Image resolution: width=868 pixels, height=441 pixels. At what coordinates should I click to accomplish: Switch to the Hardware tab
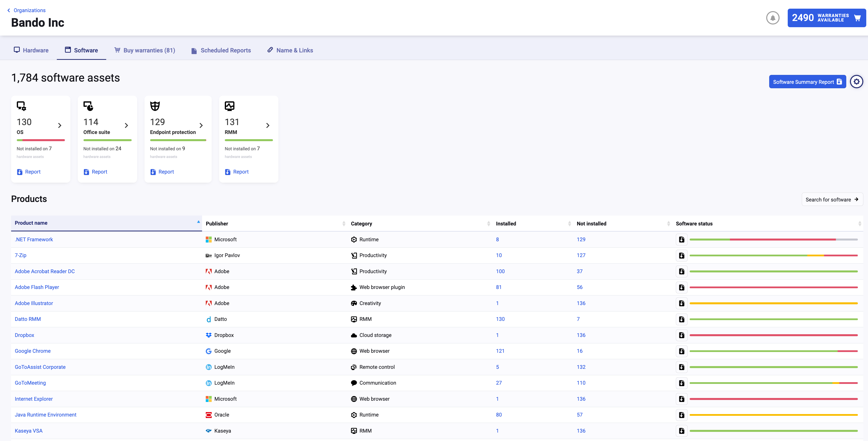click(31, 50)
